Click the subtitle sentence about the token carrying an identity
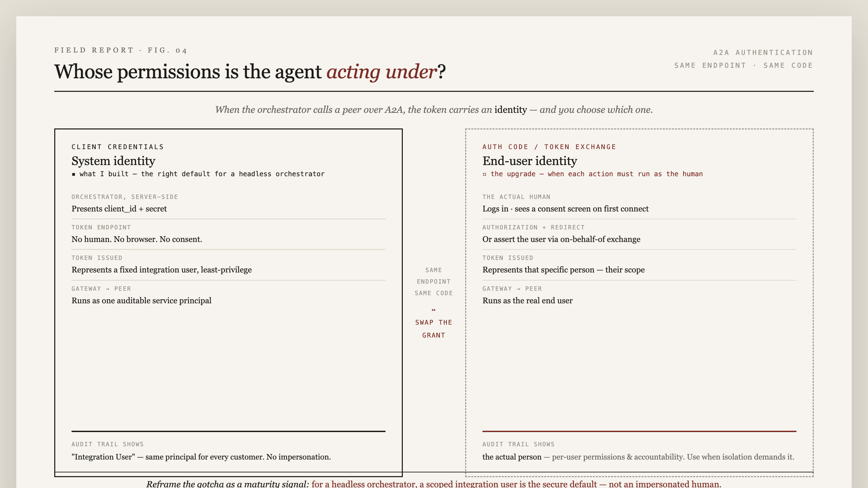Viewport: 868px width, 488px height. 434,109
